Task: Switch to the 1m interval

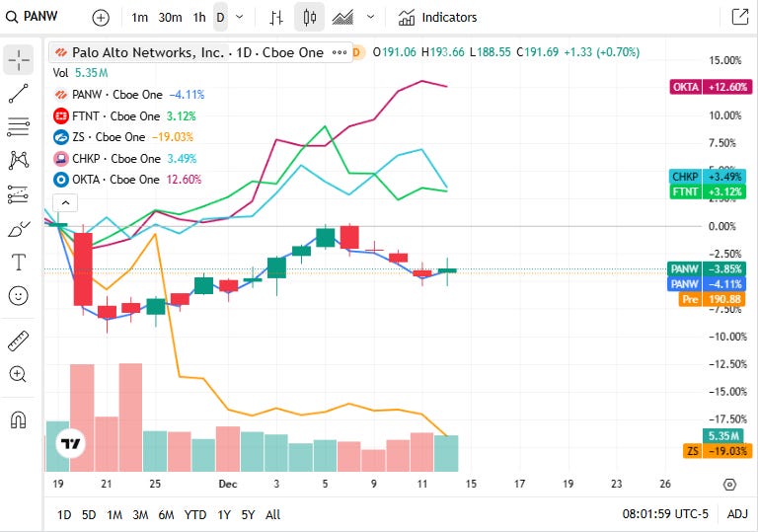Action: coord(140,18)
